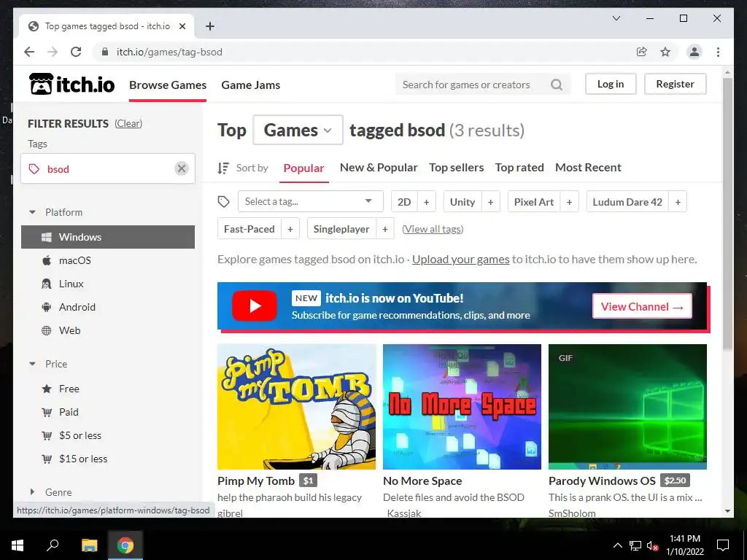Click Upload your games link
Viewport: 747px width, 560px height.
pyautogui.click(x=461, y=260)
